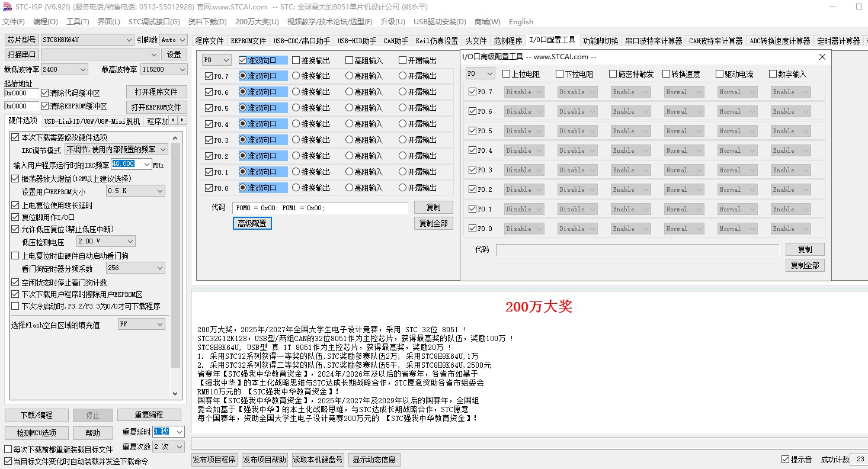Viewport: 868px width, 469px height.
Task: Switch to the 串口波特率计算器 tab
Action: (654, 41)
